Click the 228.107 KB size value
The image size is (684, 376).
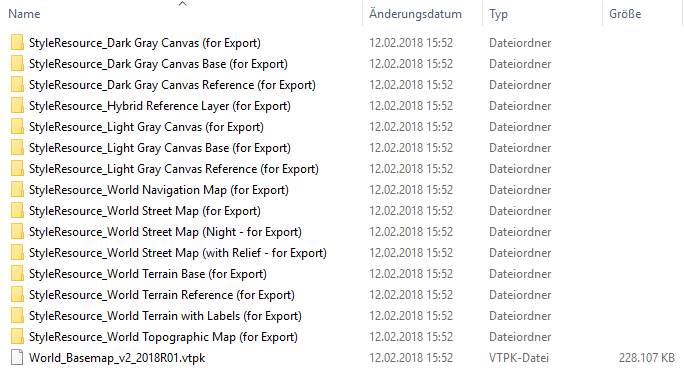(646, 358)
